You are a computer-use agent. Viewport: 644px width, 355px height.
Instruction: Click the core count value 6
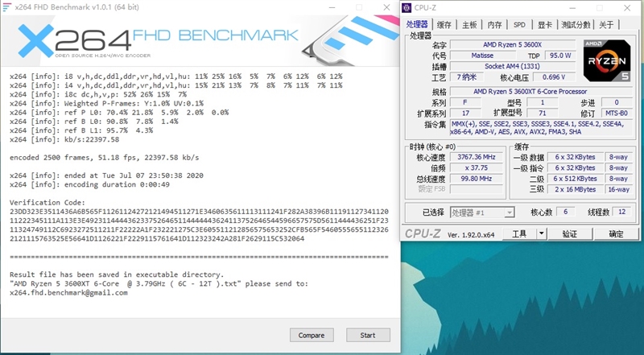pos(565,212)
